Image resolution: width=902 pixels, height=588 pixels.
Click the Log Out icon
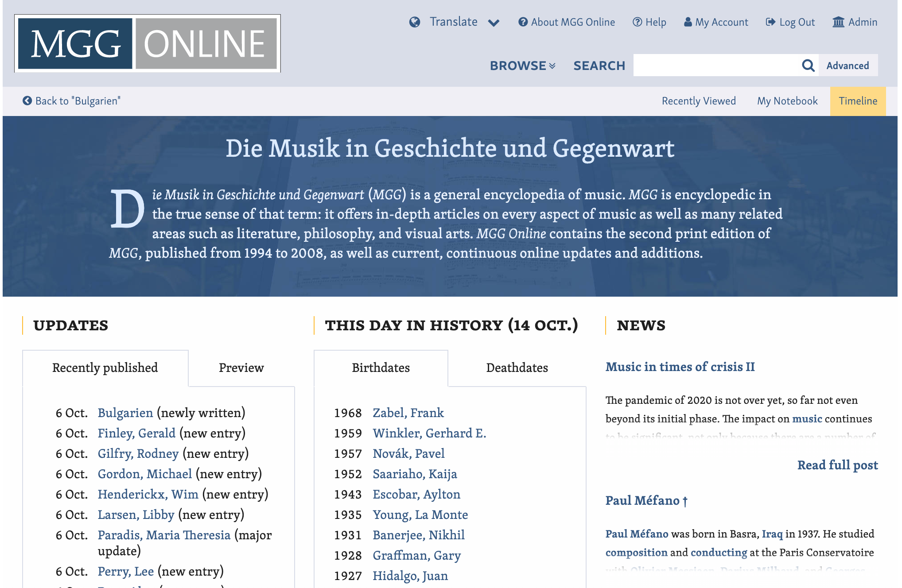pos(770,22)
